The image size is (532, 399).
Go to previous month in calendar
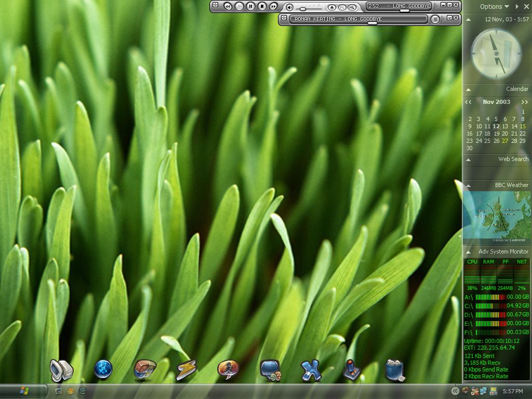[469, 102]
